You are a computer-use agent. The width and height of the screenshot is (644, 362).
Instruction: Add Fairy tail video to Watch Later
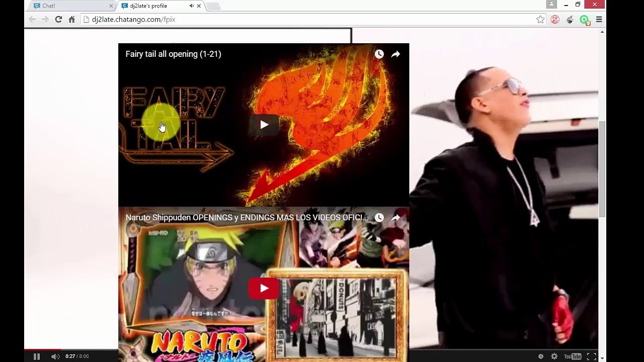click(379, 54)
